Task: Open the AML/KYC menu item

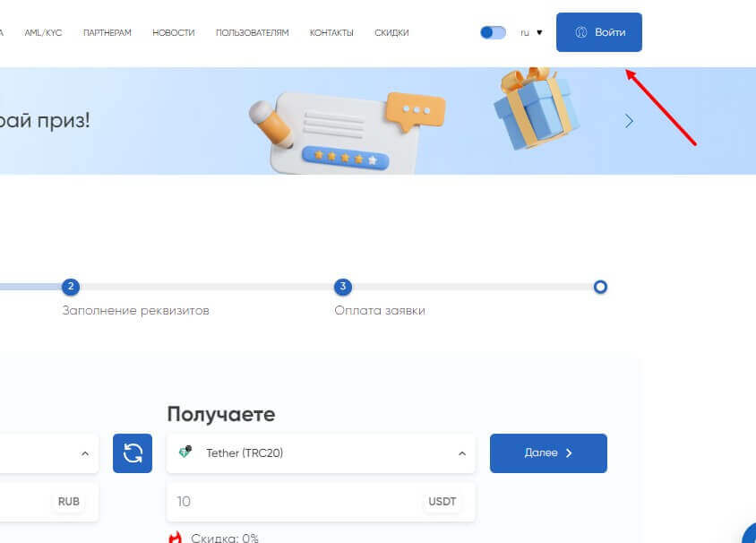Action: coord(43,33)
